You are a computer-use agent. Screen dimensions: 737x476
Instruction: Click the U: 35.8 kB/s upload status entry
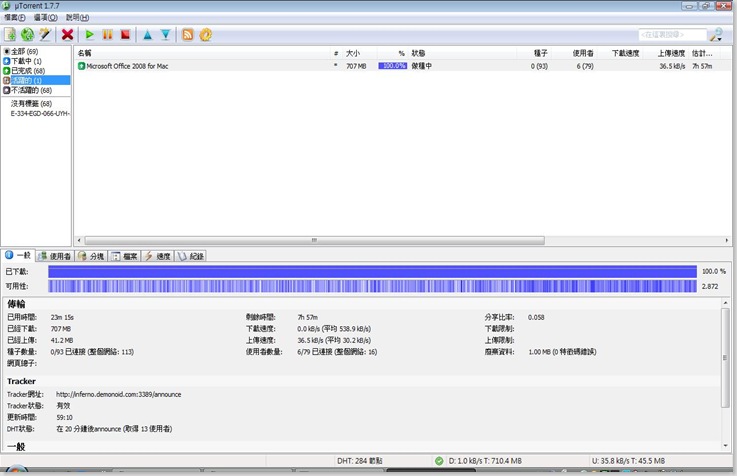628,461
